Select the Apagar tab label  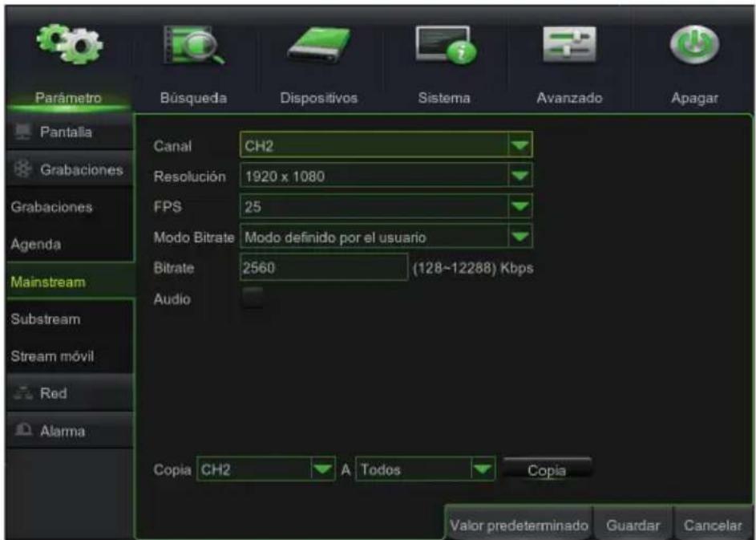tap(695, 99)
